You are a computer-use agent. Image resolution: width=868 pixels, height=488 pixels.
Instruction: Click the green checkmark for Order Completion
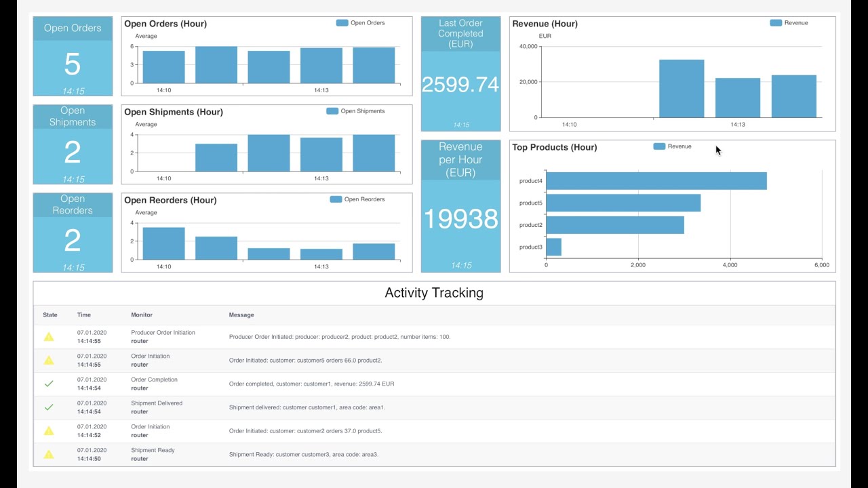49,384
